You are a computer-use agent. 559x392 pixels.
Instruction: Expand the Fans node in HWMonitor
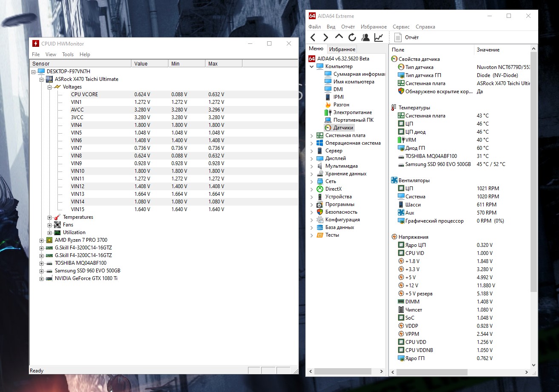pos(50,225)
